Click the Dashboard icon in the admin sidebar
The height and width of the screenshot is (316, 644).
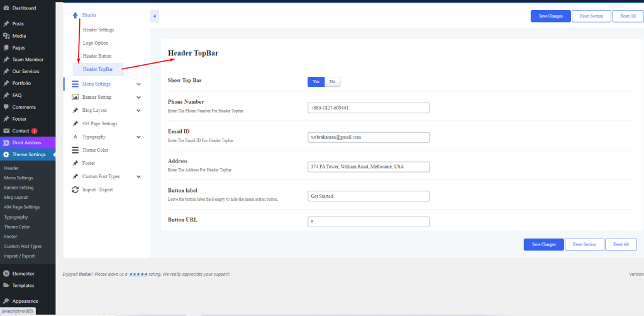tap(6, 8)
